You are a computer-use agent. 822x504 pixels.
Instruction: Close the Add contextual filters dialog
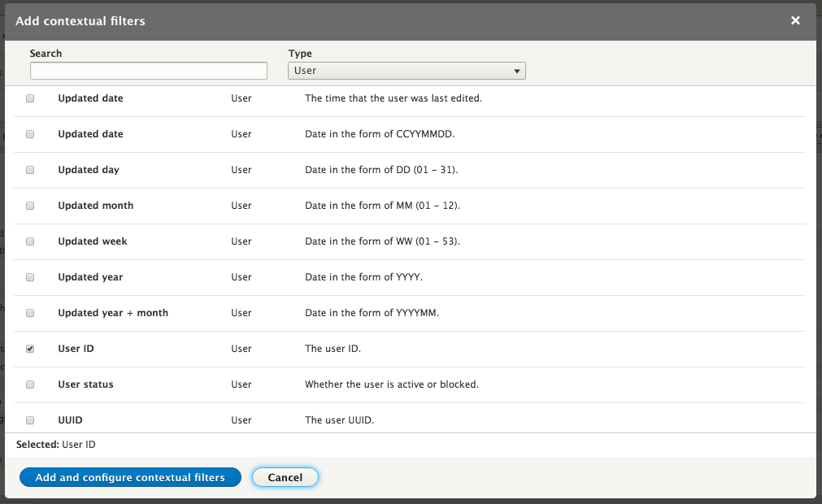click(x=795, y=20)
